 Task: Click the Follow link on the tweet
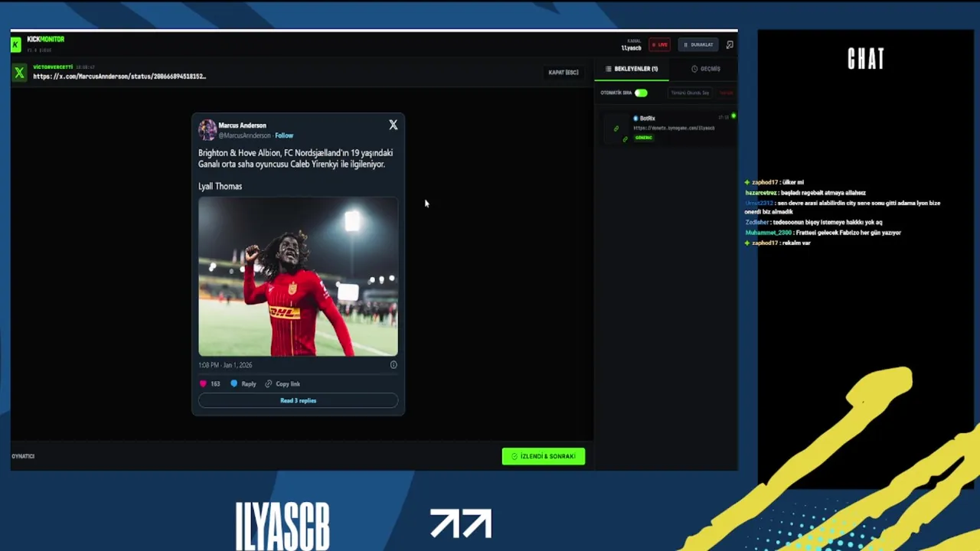[284, 135]
